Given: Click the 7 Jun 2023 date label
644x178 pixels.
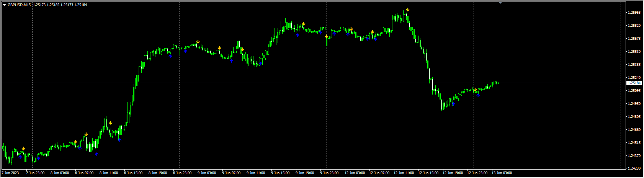Looking at the screenshot, I should [11, 173].
